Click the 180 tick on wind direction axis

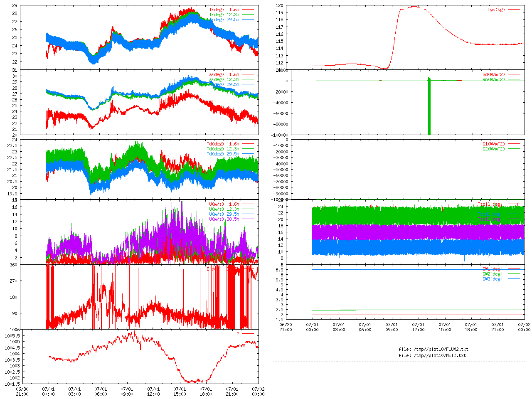(14, 297)
